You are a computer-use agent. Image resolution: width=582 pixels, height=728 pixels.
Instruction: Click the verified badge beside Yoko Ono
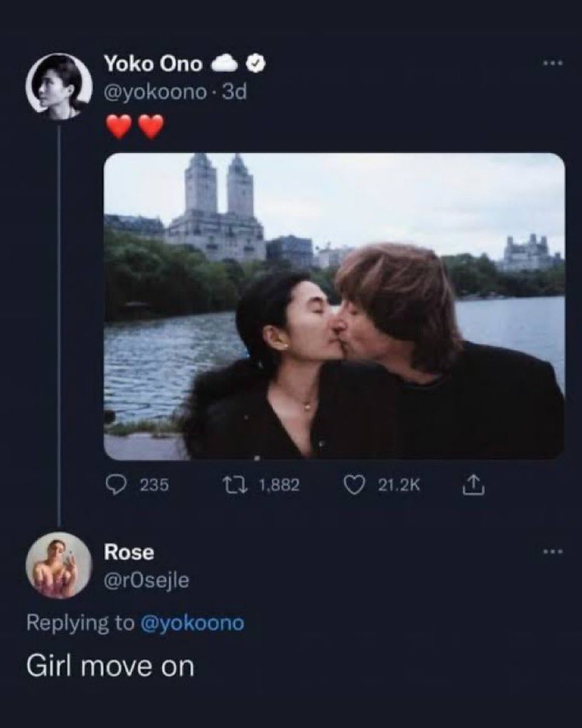[256, 62]
